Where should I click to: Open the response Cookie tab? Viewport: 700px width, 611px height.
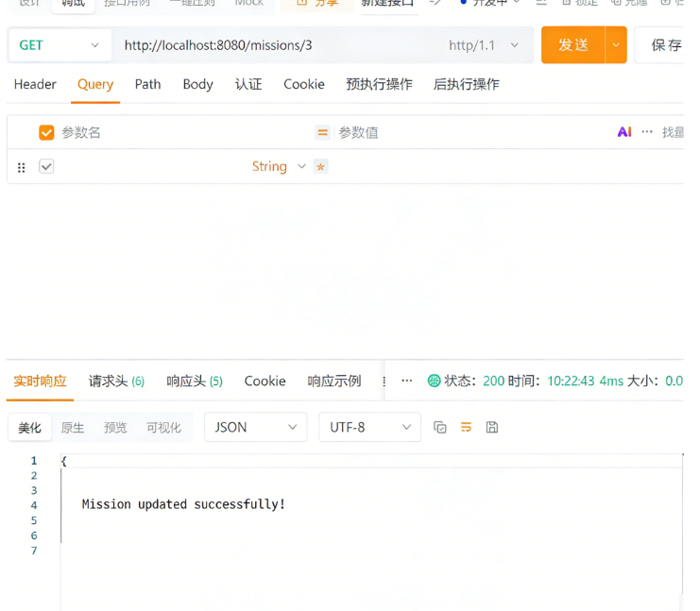pyautogui.click(x=265, y=382)
